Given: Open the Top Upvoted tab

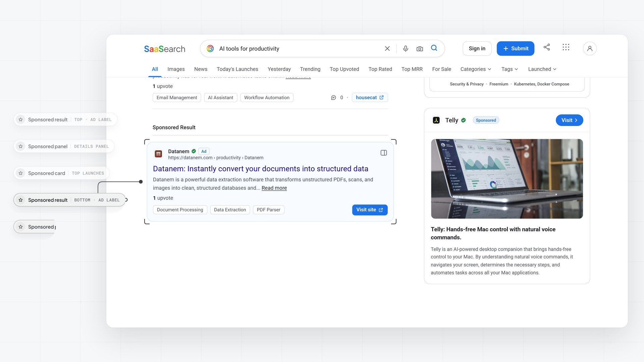Looking at the screenshot, I should click(x=344, y=69).
